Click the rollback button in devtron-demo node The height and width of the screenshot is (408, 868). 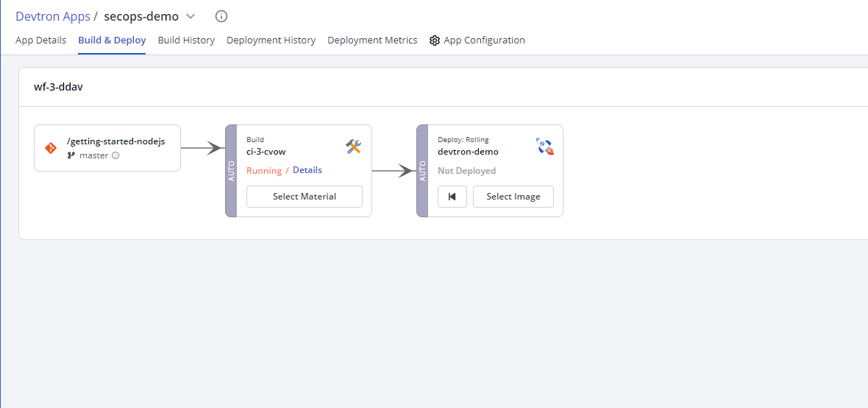(452, 197)
